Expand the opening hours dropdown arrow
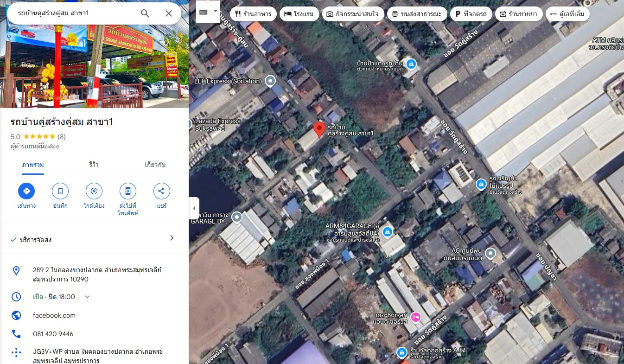The height and width of the screenshot is (364, 624). 87,297
